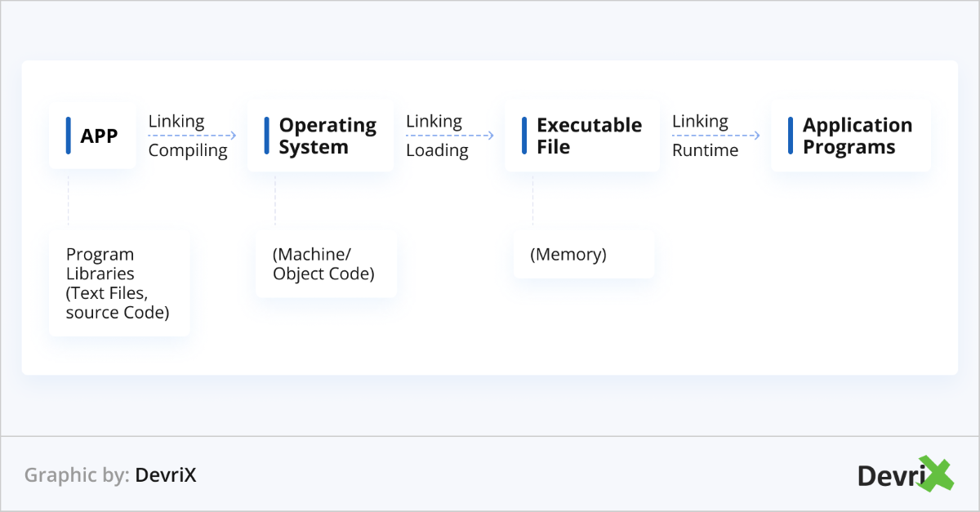Select the APP box
This screenshot has height=512, width=980.
(92, 136)
